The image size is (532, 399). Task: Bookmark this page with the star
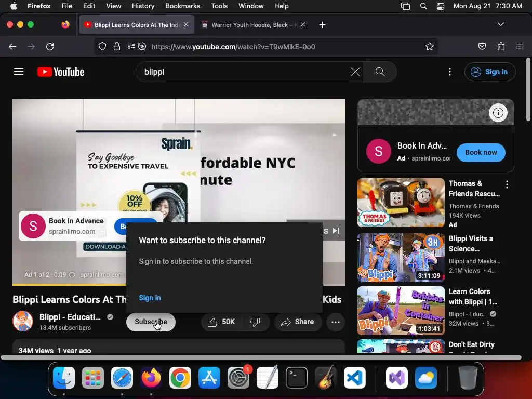click(x=430, y=46)
